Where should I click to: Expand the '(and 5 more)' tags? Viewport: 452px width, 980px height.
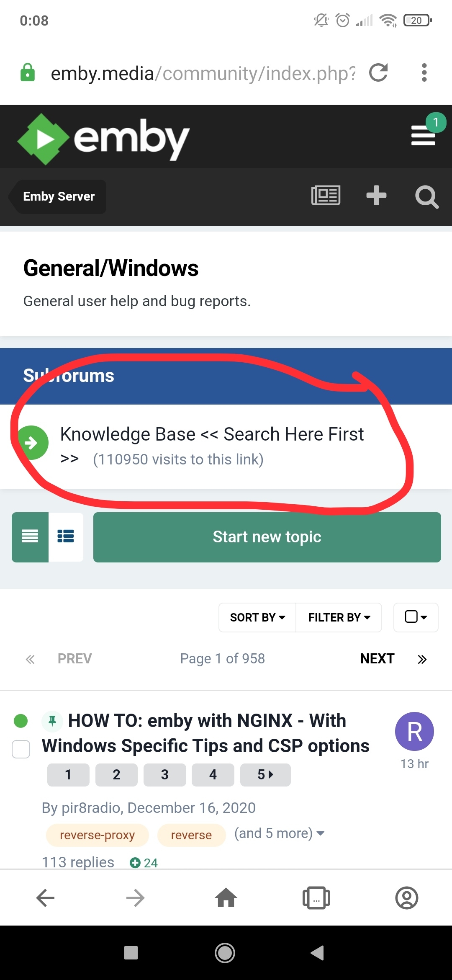(x=279, y=833)
